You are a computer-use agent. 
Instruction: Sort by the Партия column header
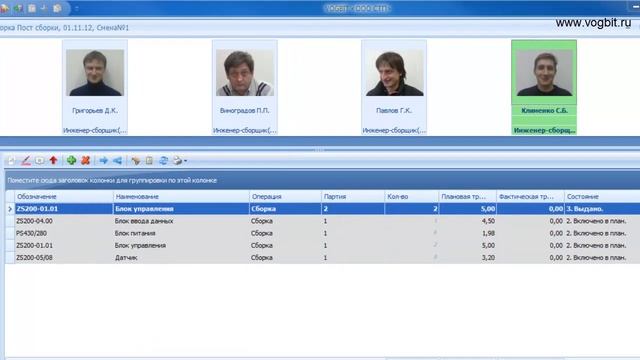point(353,196)
